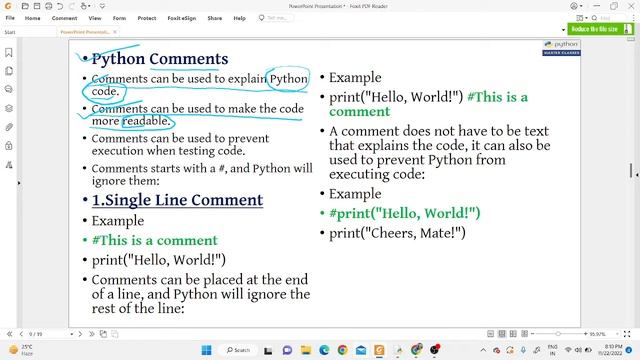This screenshot has width=640, height=360.
Task: Open the Comment ribbon tab
Action: click(64, 18)
